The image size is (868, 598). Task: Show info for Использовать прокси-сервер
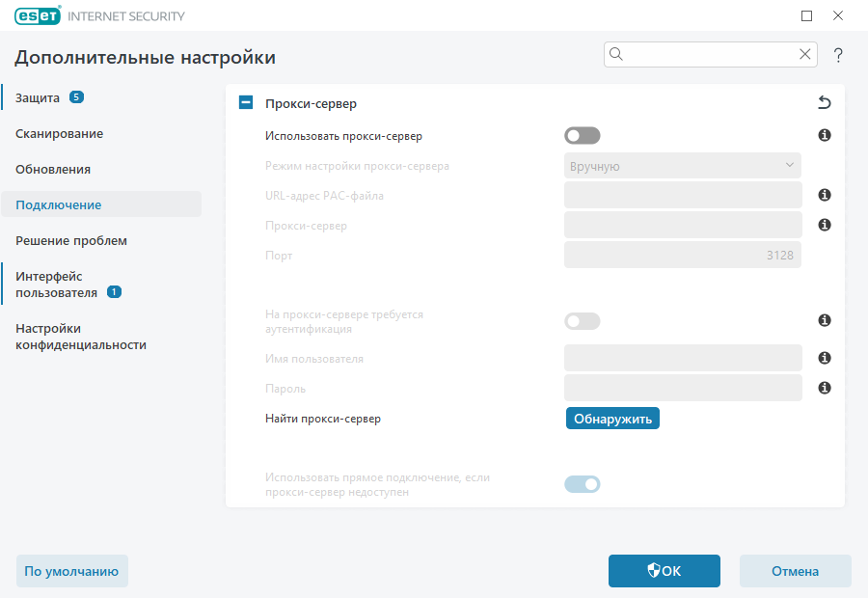coord(825,135)
